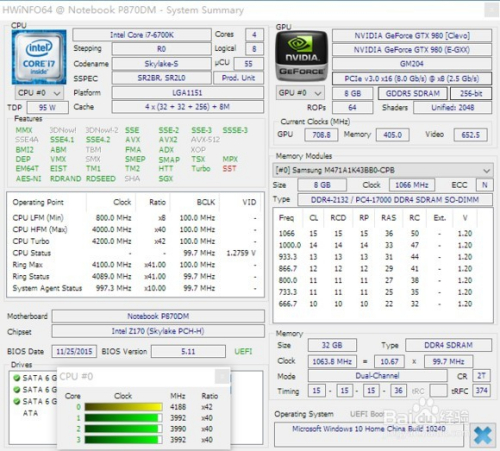Click the tRFC 374 field

(482, 390)
